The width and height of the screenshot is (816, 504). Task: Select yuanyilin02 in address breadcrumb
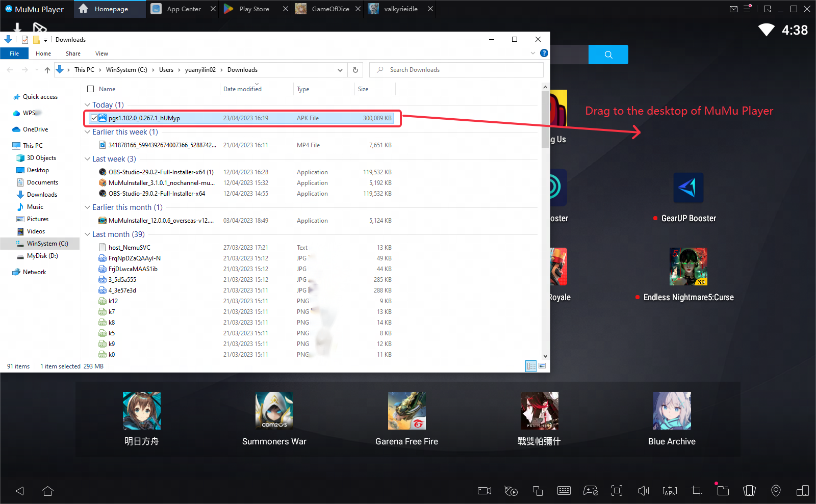[200, 70]
